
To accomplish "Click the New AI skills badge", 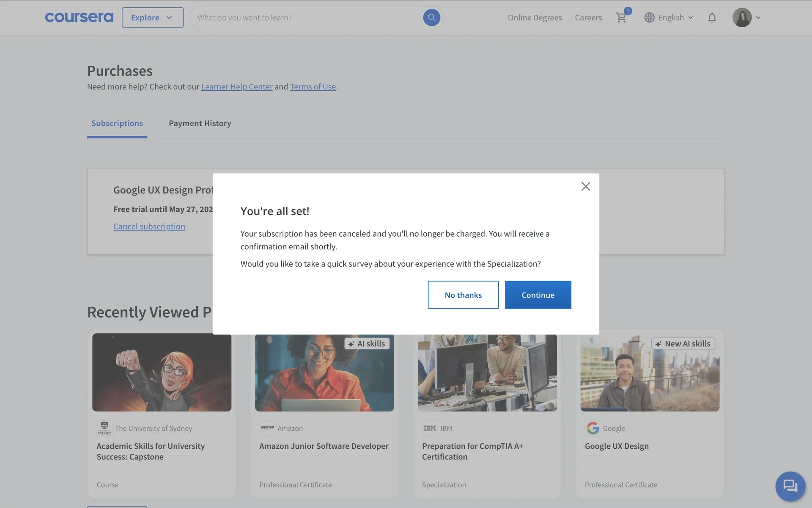I will 683,344.
